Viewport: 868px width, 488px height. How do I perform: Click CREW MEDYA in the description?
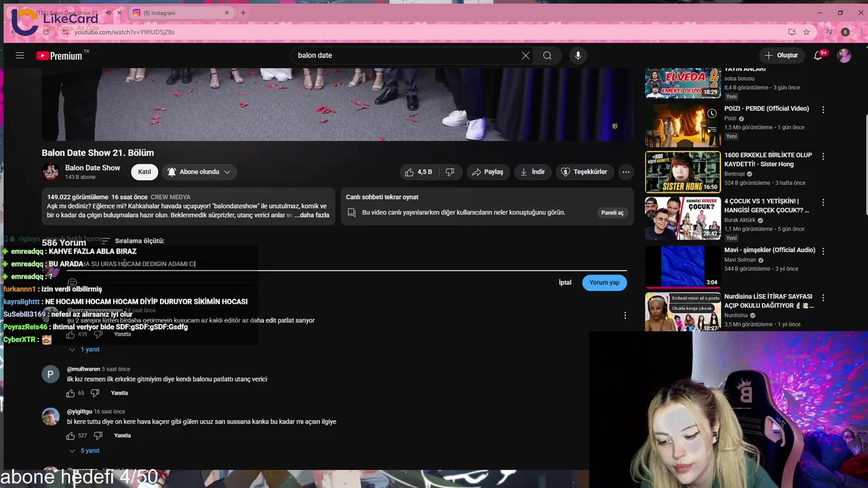170,197
